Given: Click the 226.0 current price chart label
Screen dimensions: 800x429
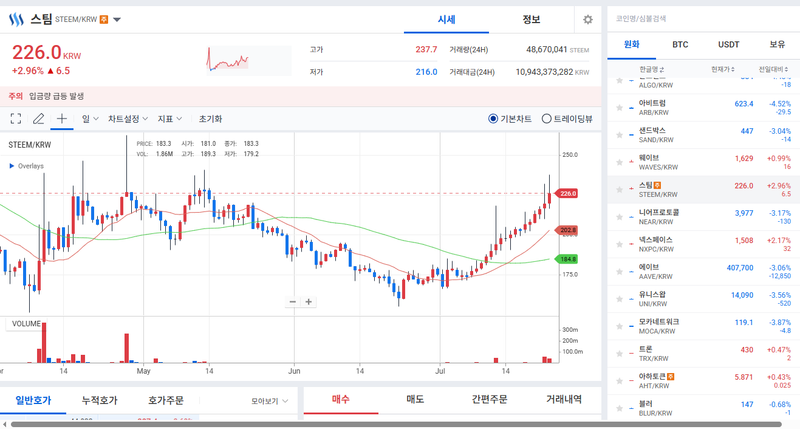Looking at the screenshot, I should point(567,193).
